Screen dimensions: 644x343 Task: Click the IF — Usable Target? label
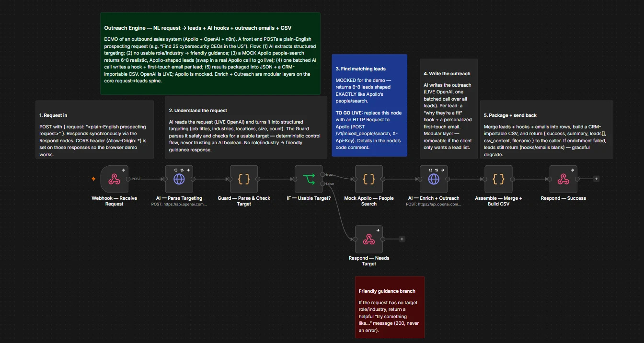pyautogui.click(x=309, y=198)
